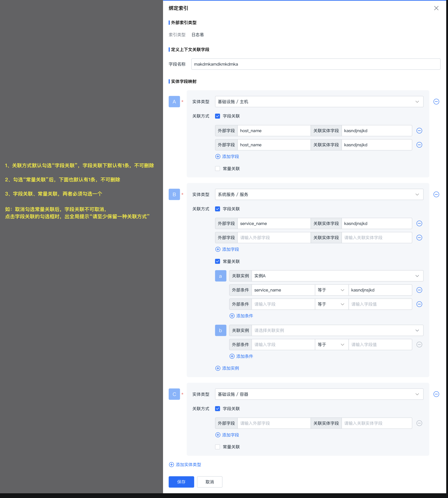The height and width of the screenshot is (498, 448).
Task: Click plus icon beside 添加实例
Action: (218, 368)
